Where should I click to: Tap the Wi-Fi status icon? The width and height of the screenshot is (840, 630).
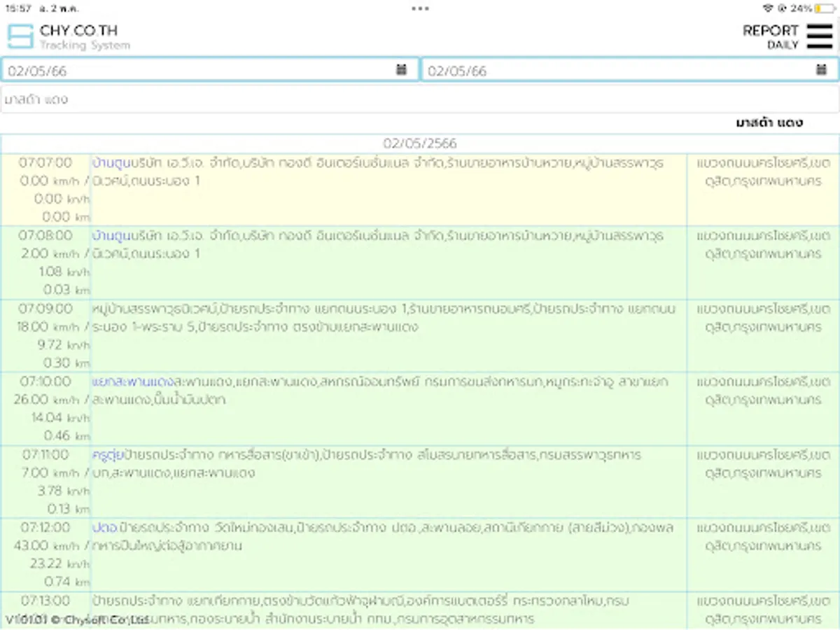tap(769, 8)
